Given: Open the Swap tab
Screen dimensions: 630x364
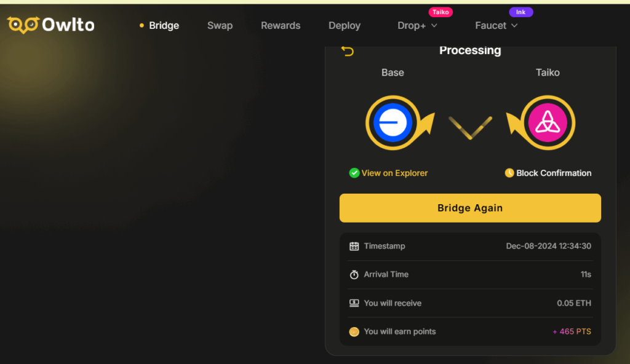Looking at the screenshot, I should (220, 26).
